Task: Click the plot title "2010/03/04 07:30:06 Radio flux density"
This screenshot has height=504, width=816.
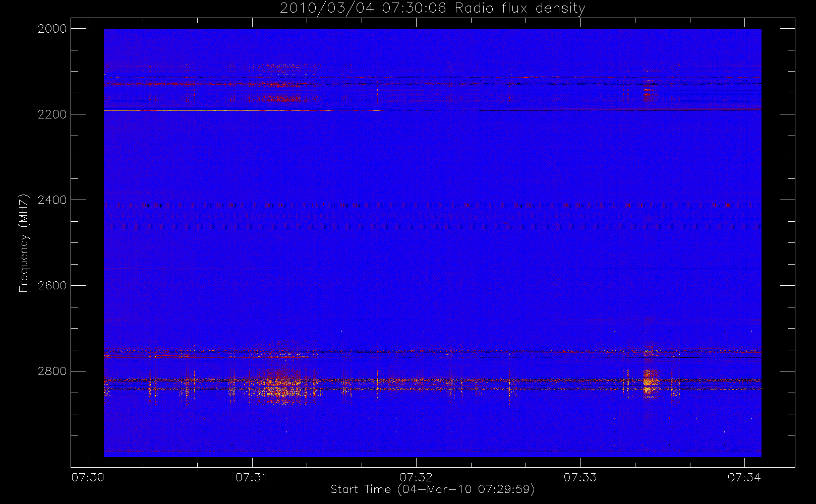Action: [x=432, y=9]
